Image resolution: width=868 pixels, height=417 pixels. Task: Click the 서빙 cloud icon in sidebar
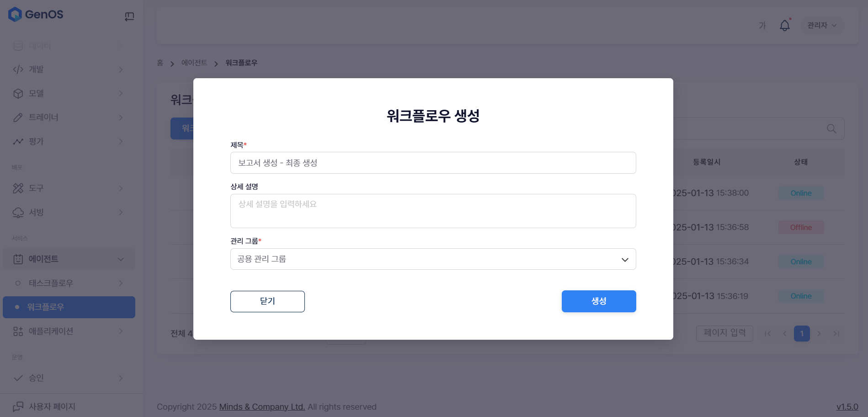click(18, 213)
